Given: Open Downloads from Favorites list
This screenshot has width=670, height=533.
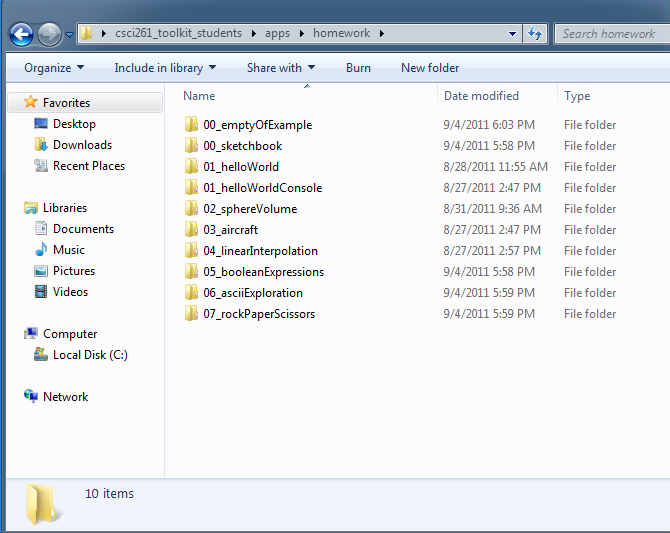Looking at the screenshot, I should pos(82,145).
